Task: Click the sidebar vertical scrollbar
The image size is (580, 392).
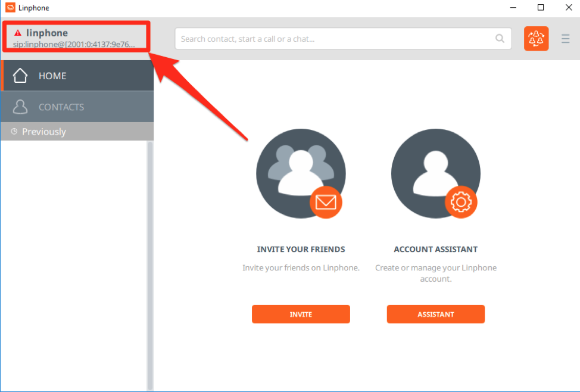Action: click(x=149, y=262)
